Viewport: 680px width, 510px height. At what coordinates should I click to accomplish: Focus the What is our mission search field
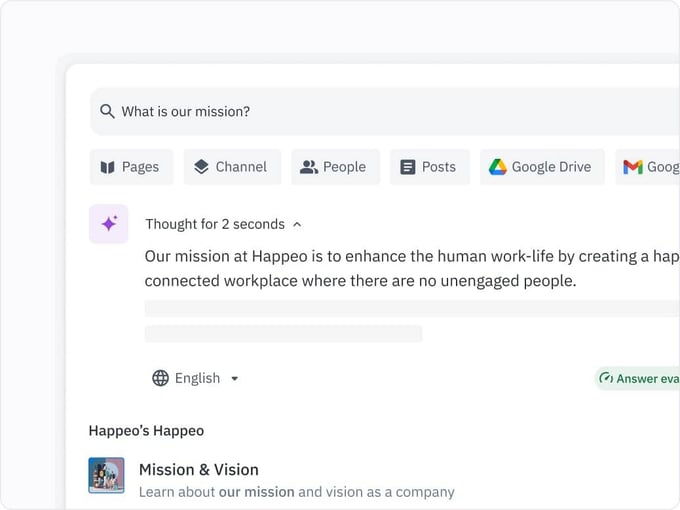click(380, 111)
